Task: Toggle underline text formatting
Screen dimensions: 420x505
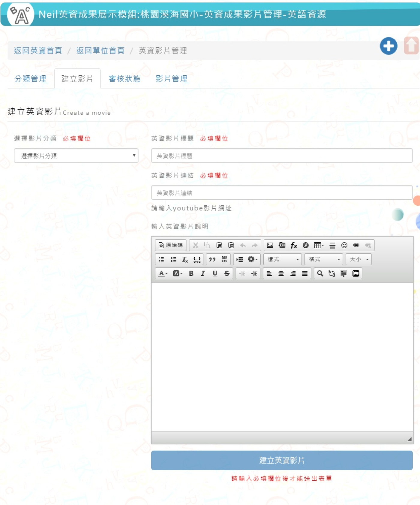Action: [215, 274]
